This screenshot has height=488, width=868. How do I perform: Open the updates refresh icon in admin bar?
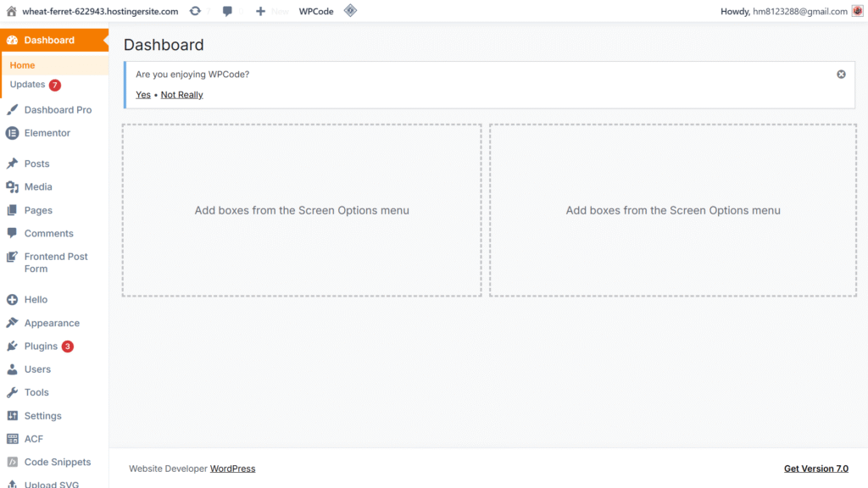195,11
